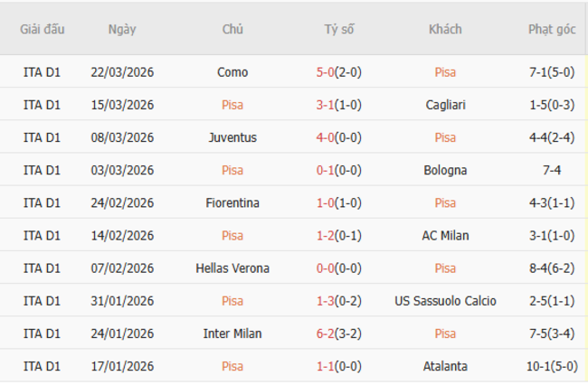Screen dimensions: 588x385
Task: Click ITA D1 league in 22/03/2026 row
Action: [43, 72]
